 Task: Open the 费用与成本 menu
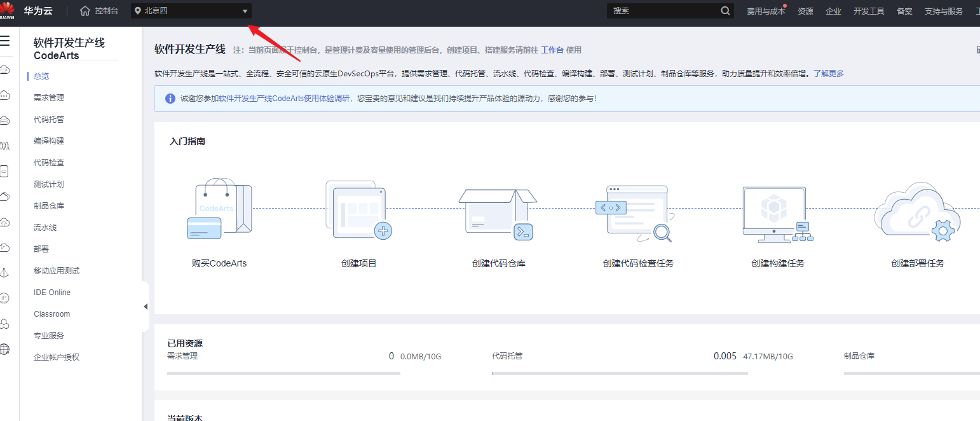tap(765, 11)
